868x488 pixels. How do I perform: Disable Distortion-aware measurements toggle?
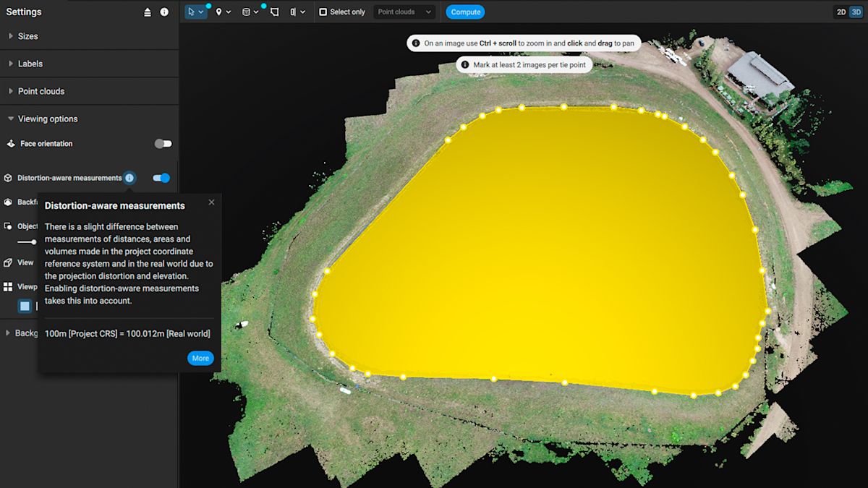[x=161, y=178]
